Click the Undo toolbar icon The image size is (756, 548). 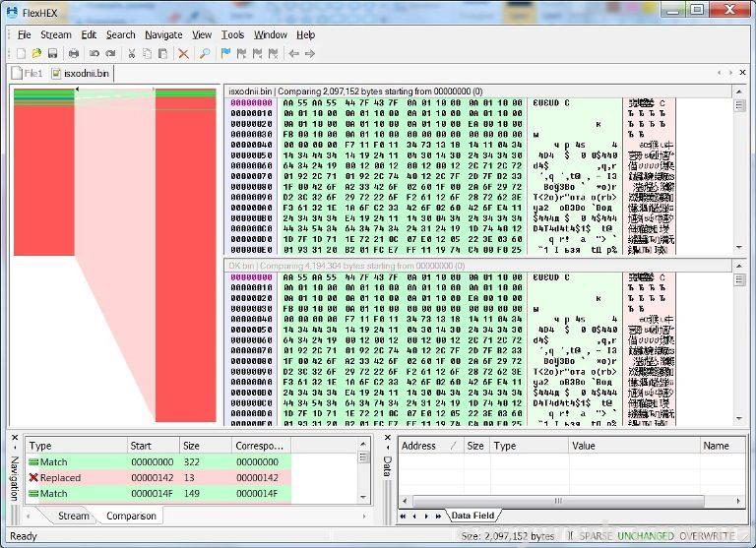[94, 53]
